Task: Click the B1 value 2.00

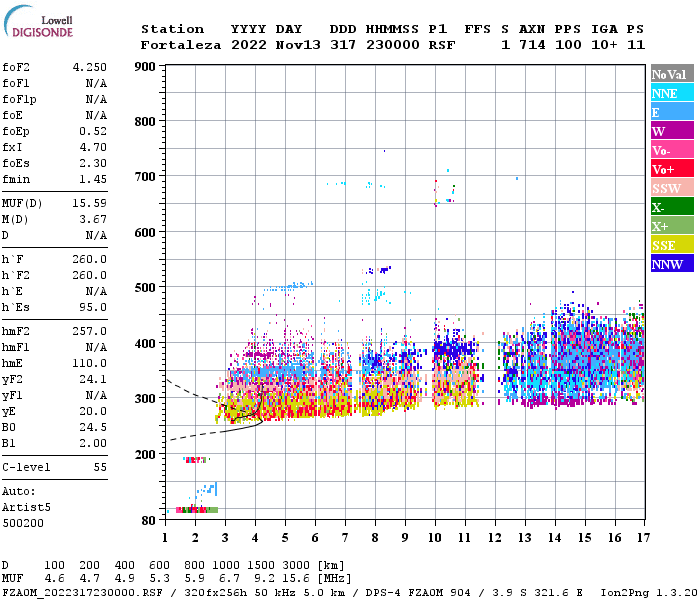Action: pyautogui.click(x=93, y=444)
